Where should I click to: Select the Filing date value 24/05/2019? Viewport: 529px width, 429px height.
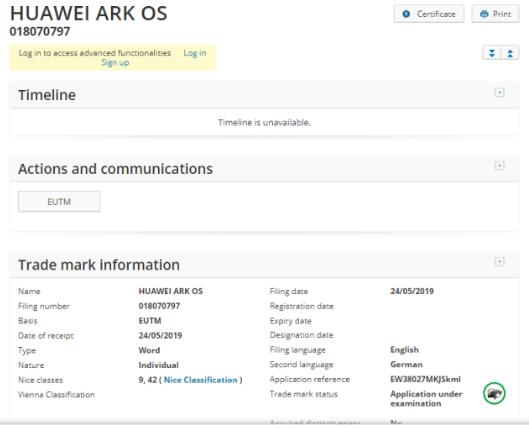[412, 291]
